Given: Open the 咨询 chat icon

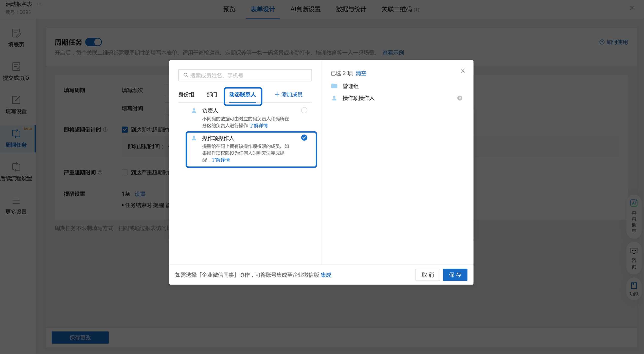Looking at the screenshot, I should [x=634, y=251].
